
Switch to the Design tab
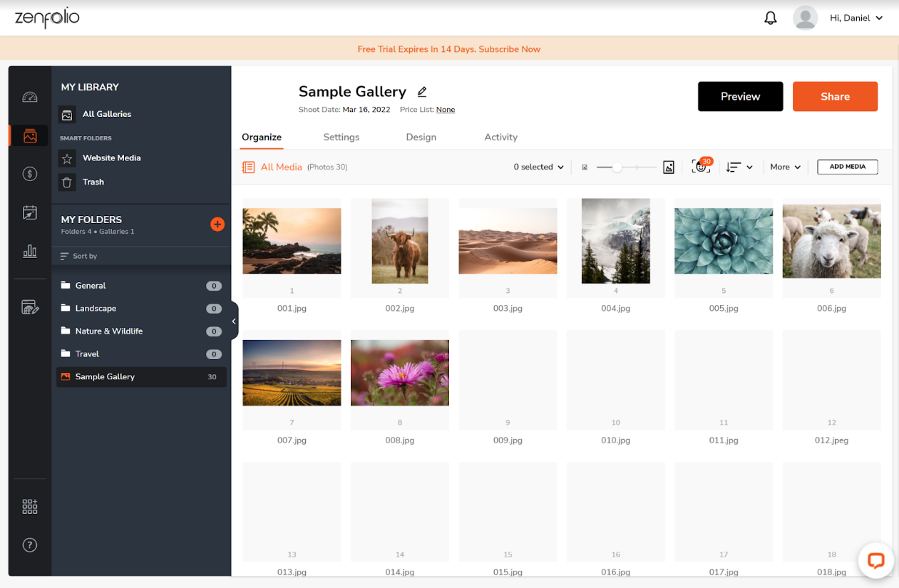point(421,137)
